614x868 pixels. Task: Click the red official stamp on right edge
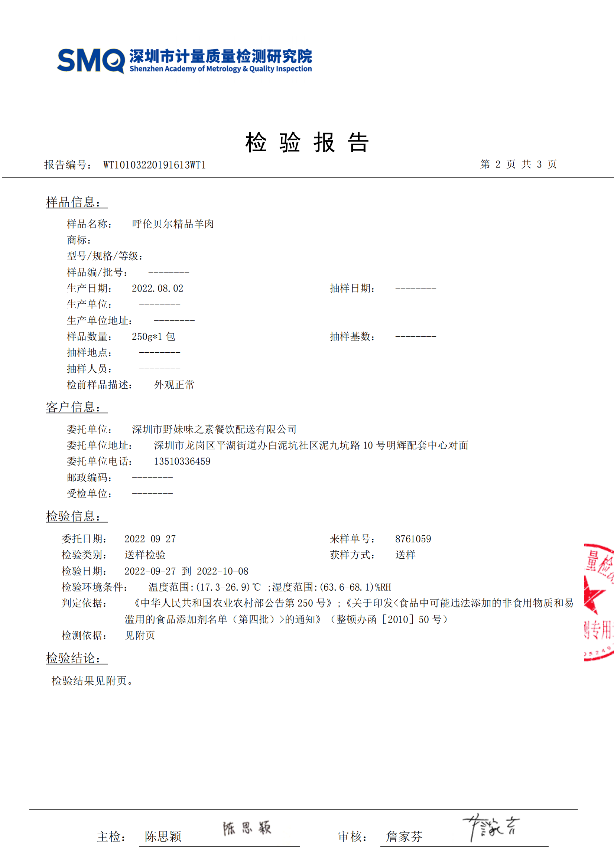pyautogui.click(x=599, y=603)
